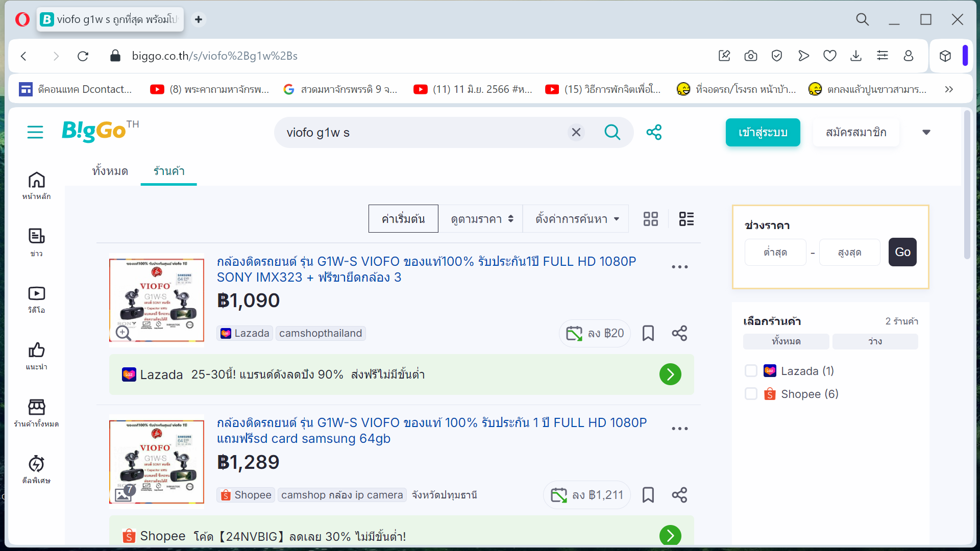Open more options for ฿1,289 product
980x551 pixels.
[x=679, y=429]
